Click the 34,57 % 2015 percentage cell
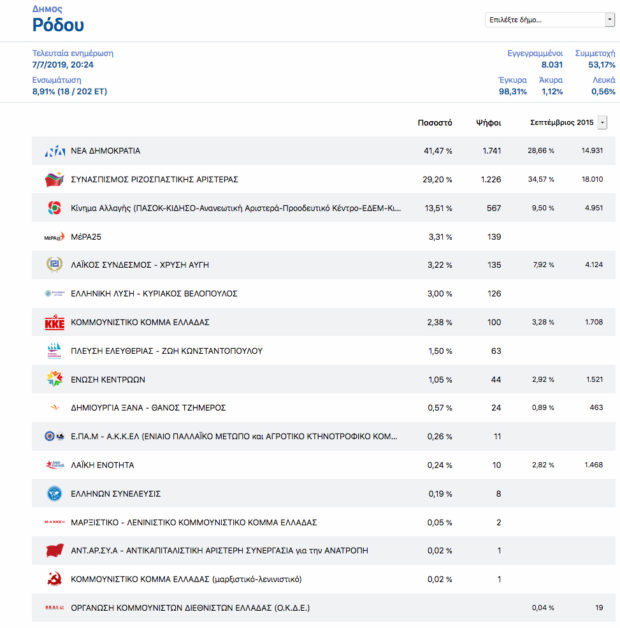This screenshot has height=628, width=620. click(541, 179)
